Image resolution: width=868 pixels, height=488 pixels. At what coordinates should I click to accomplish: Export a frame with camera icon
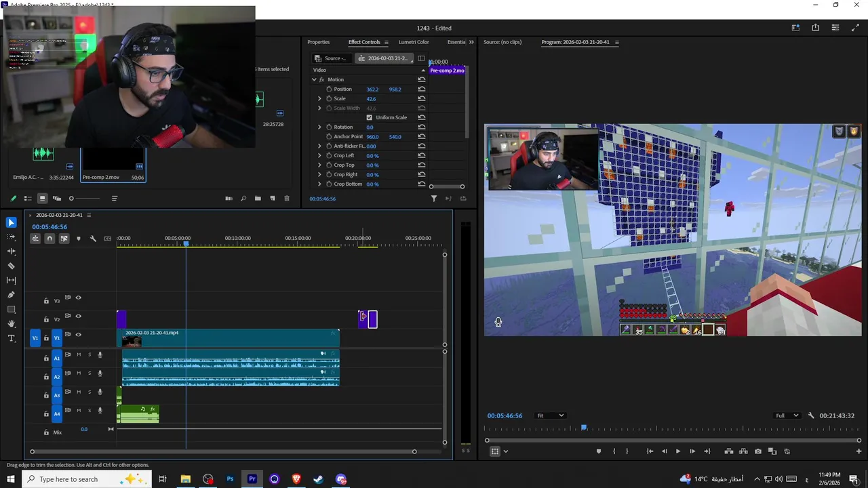(758, 451)
